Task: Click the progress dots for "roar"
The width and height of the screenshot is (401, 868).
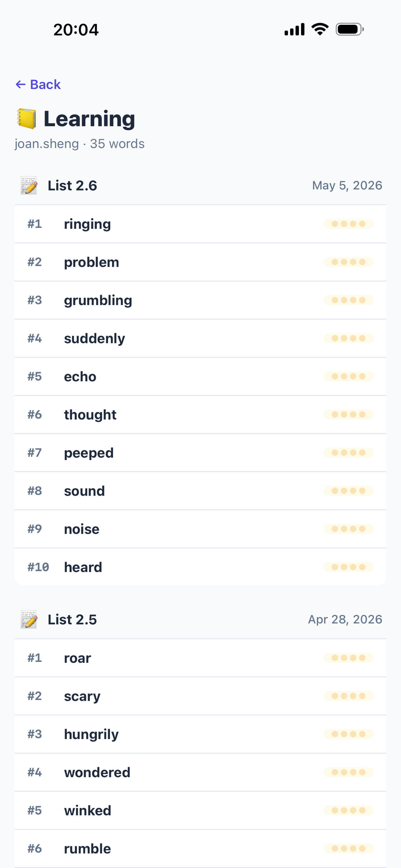Action: click(x=349, y=658)
